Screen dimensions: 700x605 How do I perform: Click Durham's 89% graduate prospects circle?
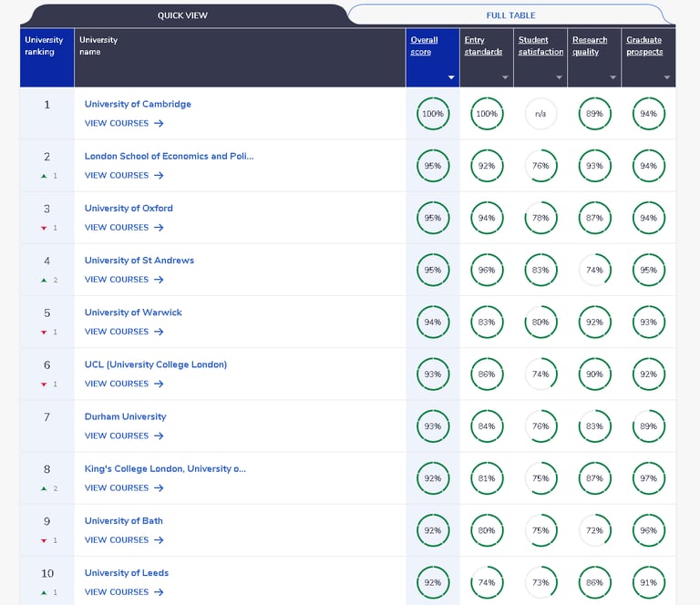click(x=649, y=426)
